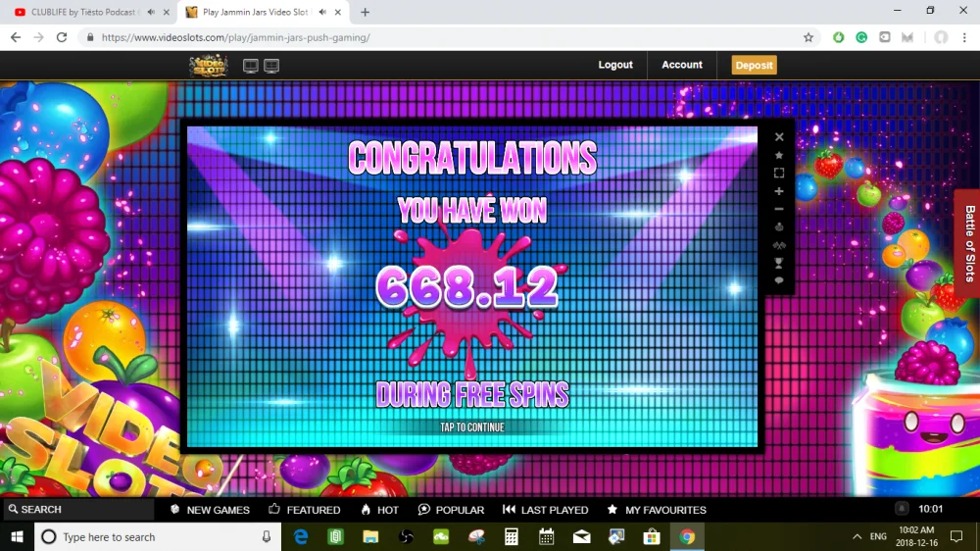Go back to the previous page
The width and height of the screenshot is (980, 551).
coord(16,37)
